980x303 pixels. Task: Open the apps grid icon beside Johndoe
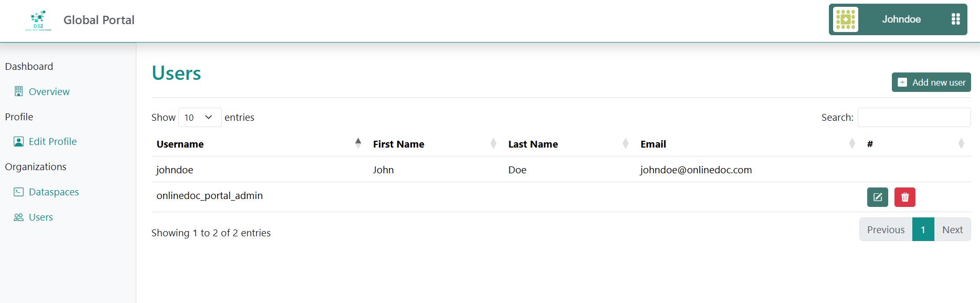click(x=955, y=19)
